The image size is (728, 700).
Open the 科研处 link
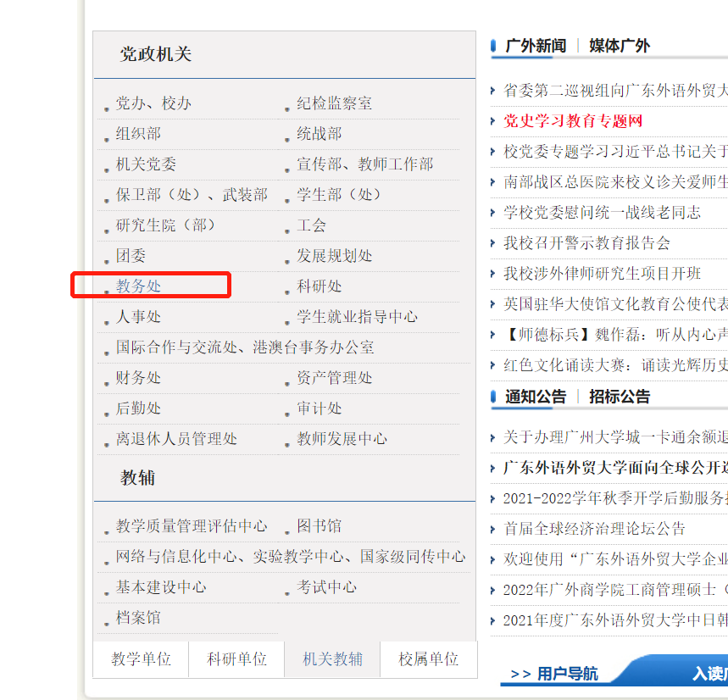point(320,286)
